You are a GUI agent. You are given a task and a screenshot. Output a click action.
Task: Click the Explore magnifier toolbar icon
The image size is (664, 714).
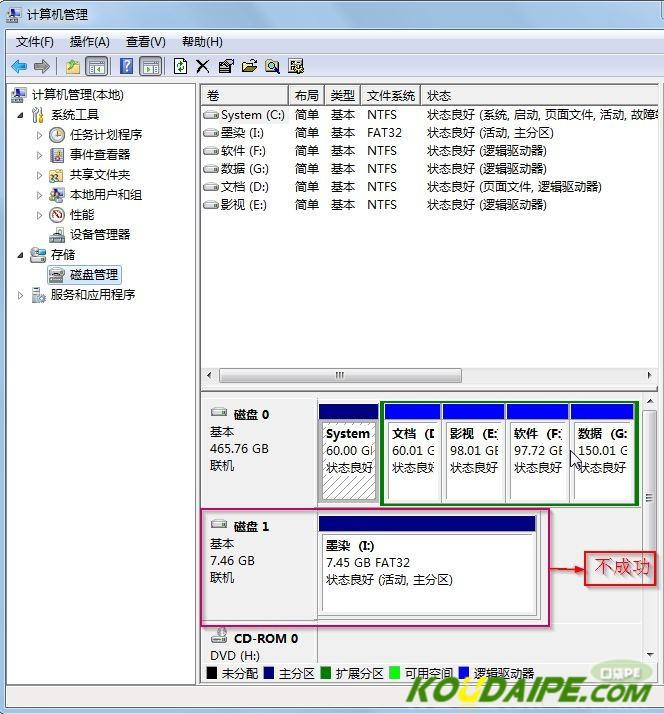[x=272, y=66]
